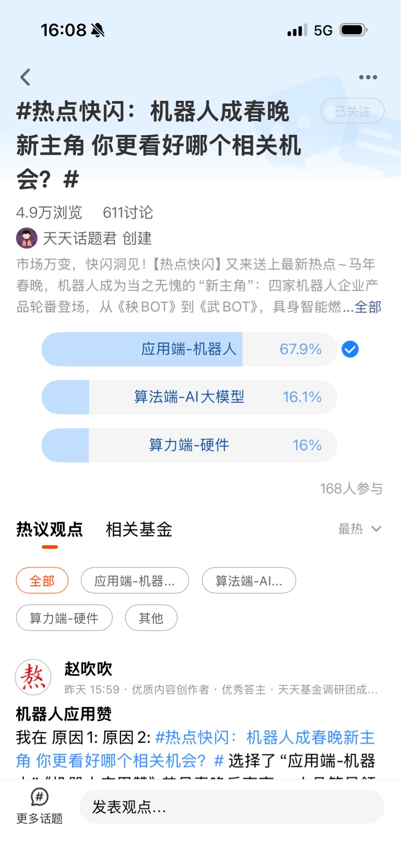The image size is (401, 868).
Task: Open the 最热 sort dropdown
Action: (x=360, y=529)
